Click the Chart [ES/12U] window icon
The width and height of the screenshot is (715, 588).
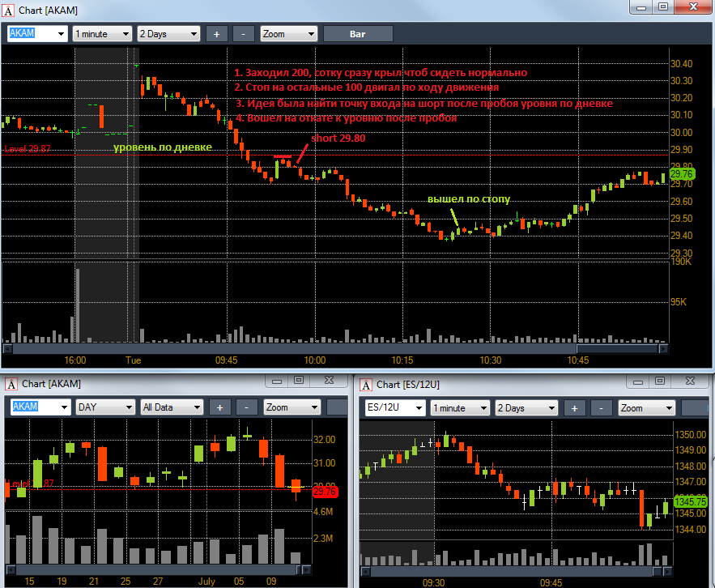pos(366,385)
